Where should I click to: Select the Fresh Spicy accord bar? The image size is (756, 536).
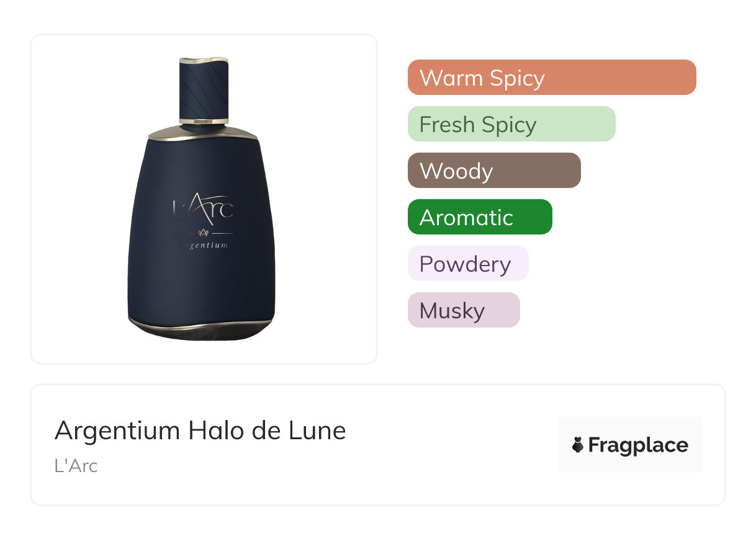pyautogui.click(x=511, y=124)
